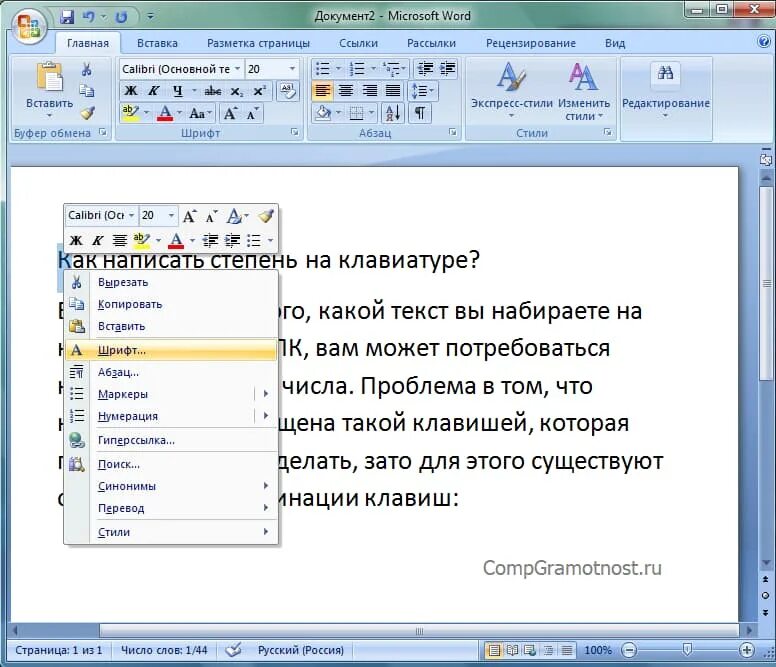Click word count Число слов in status bar
Screen dimensions: 776x667
click(x=164, y=650)
